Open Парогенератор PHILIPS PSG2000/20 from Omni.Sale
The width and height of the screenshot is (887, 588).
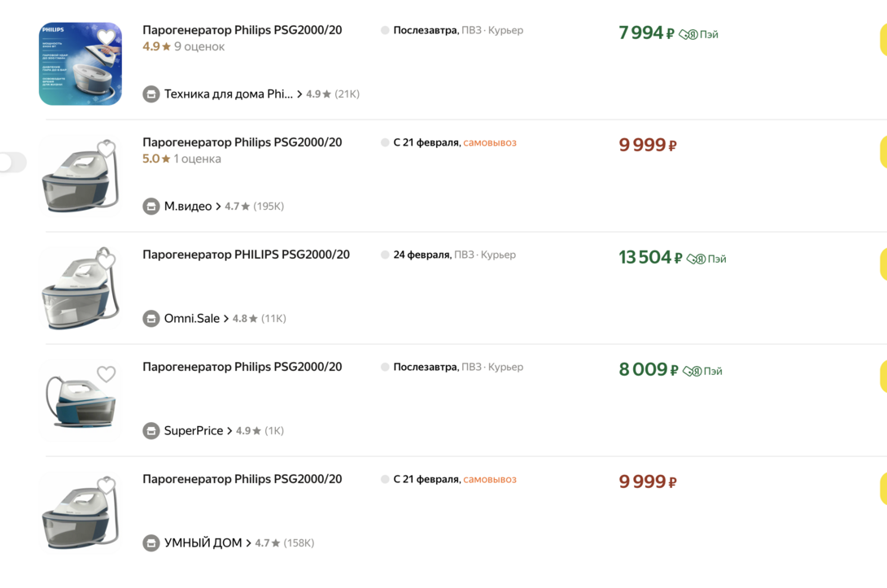(246, 255)
